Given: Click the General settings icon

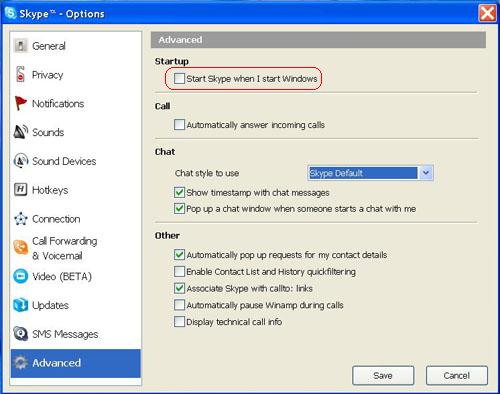Looking at the screenshot, I should click(x=21, y=46).
